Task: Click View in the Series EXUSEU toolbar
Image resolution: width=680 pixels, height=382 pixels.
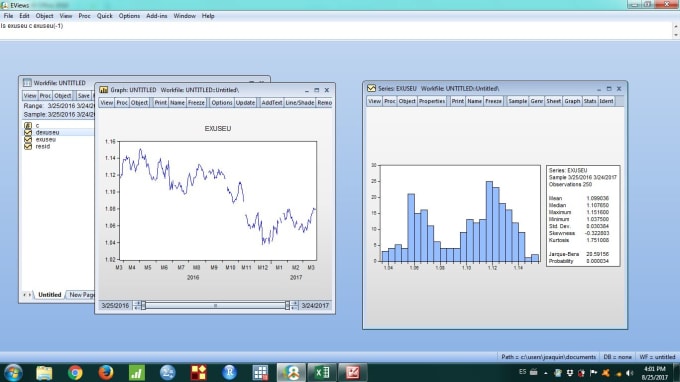Action: tap(374, 101)
